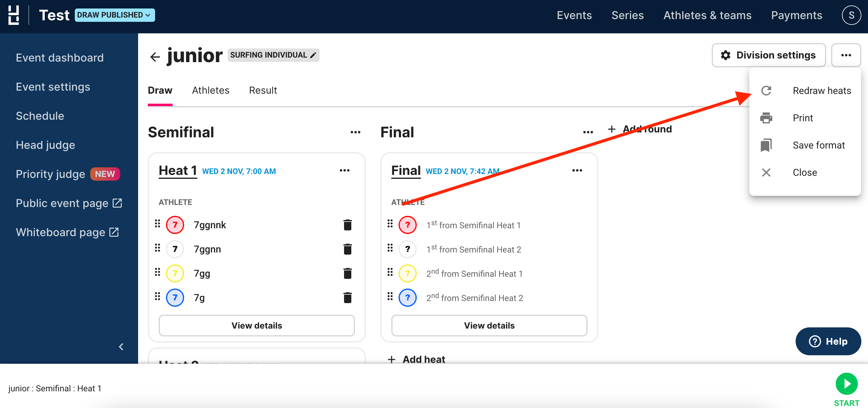Viewport: 868px width, 408px height.
Task: Click blue jersey circle of 7g
Action: 175,298
